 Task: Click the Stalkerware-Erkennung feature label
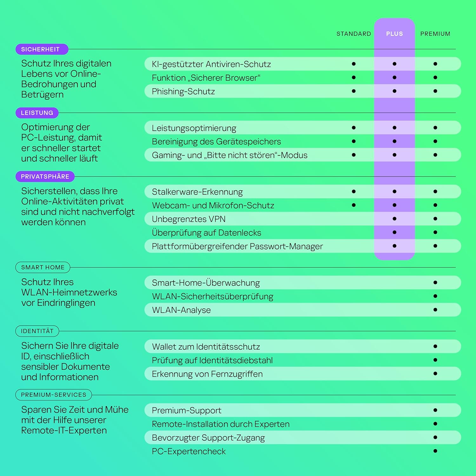click(x=197, y=192)
